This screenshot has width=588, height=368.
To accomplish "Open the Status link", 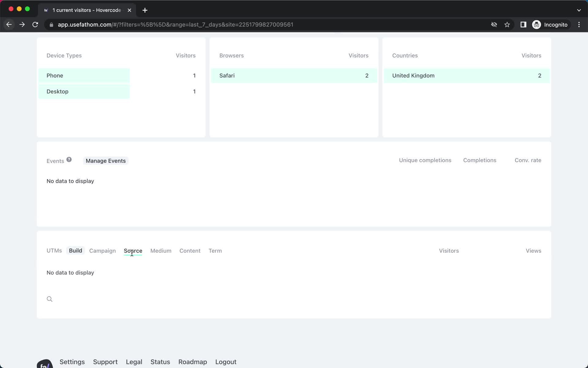I will 160,362.
